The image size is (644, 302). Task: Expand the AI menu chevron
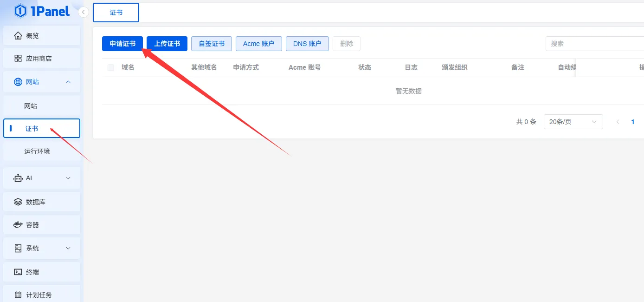68,178
